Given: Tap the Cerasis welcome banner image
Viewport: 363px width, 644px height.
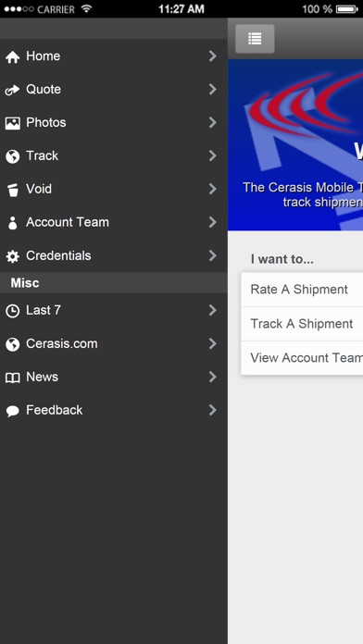Looking at the screenshot, I should pos(295,144).
